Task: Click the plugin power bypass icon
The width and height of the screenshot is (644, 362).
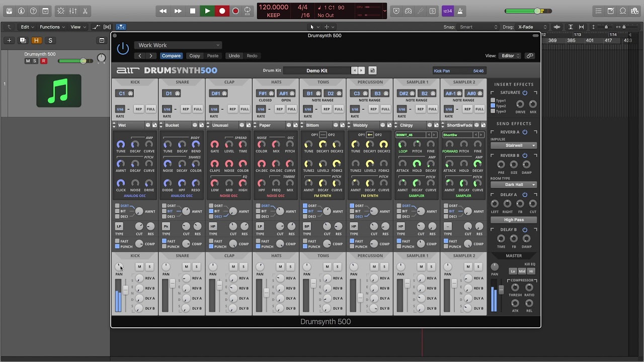Action: (123, 49)
